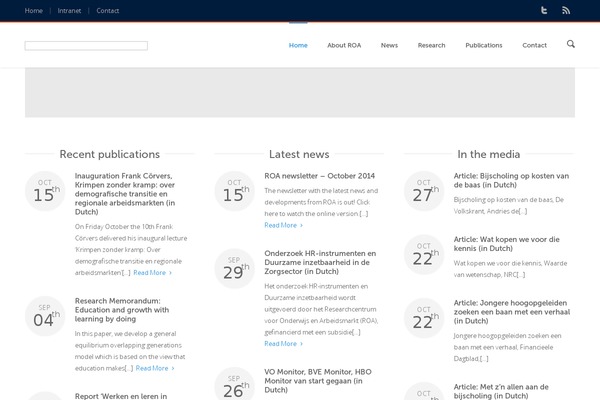Screen dimensions: 600x400
Task: Open Onderzoek HR-instrumenten news title
Action: (320, 262)
